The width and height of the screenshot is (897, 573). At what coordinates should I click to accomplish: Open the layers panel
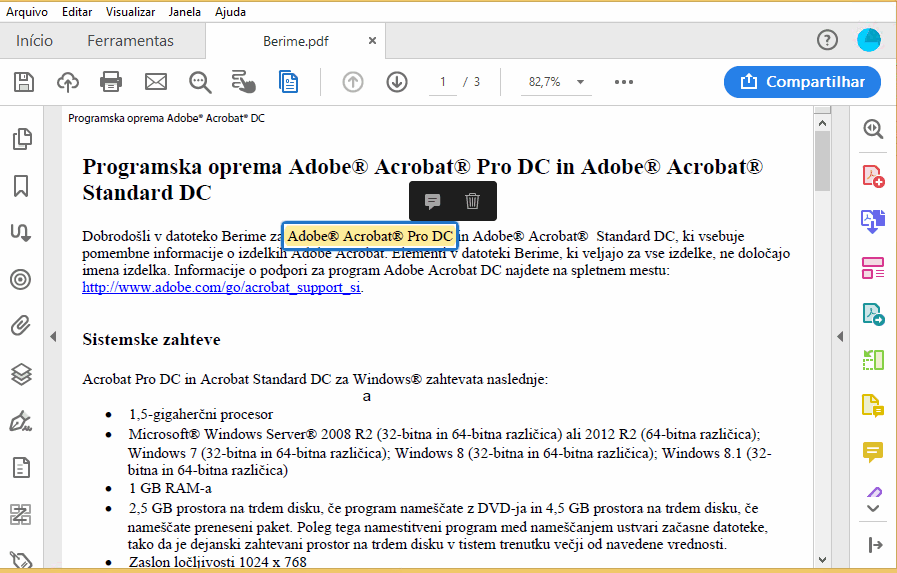pyautogui.click(x=21, y=374)
